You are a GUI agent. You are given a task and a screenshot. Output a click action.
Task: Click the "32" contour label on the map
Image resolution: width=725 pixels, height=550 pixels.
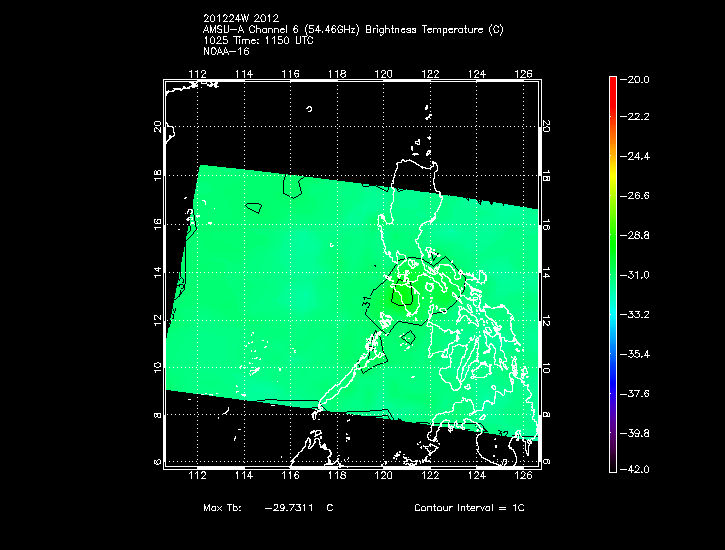tap(503, 434)
